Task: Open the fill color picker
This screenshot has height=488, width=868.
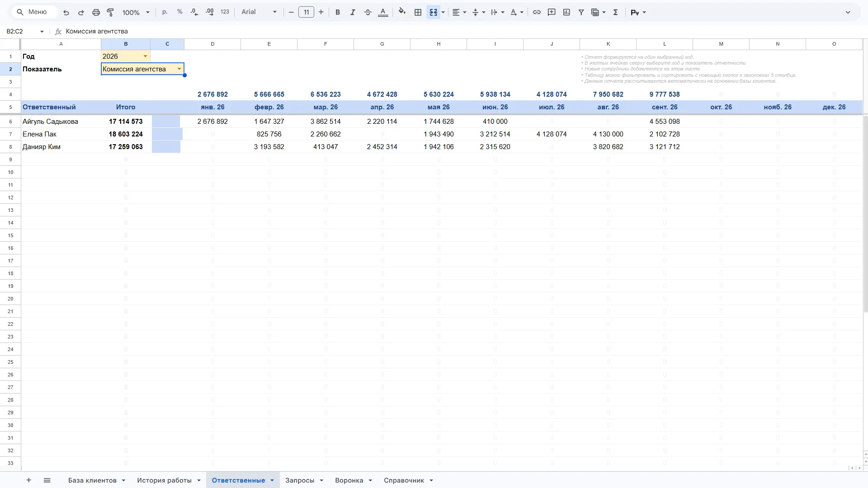Action: point(402,12)
